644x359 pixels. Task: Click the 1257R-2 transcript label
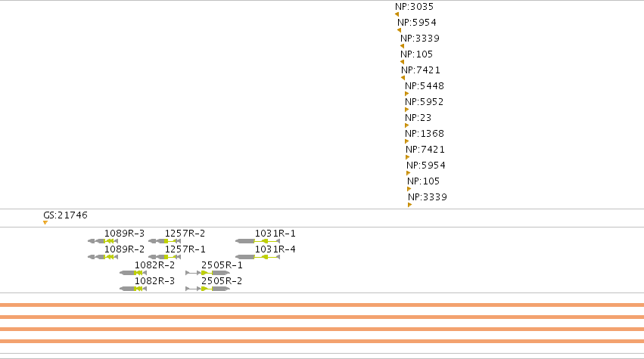click(x=185, y=233)
